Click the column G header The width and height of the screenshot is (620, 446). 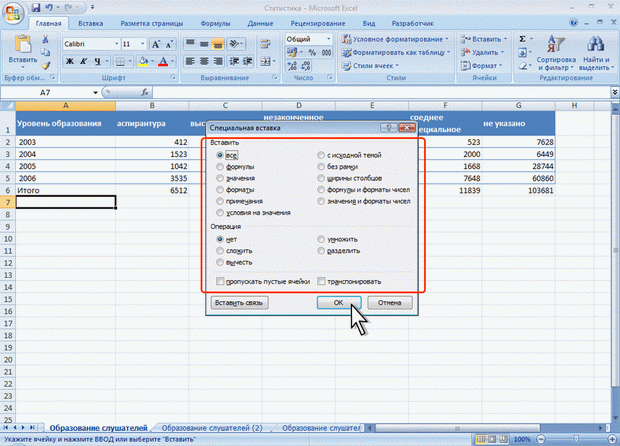tap(518, 106)
